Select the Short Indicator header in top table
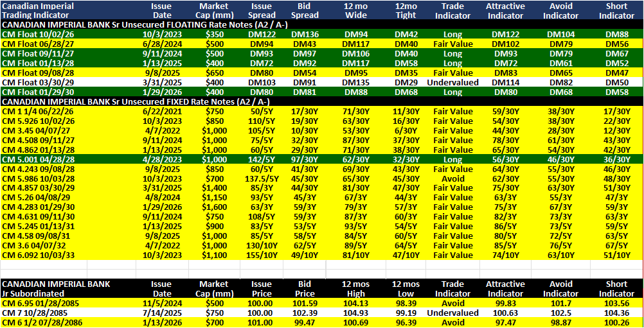Viewport: 644px width, 328px height. coord(616,11)
